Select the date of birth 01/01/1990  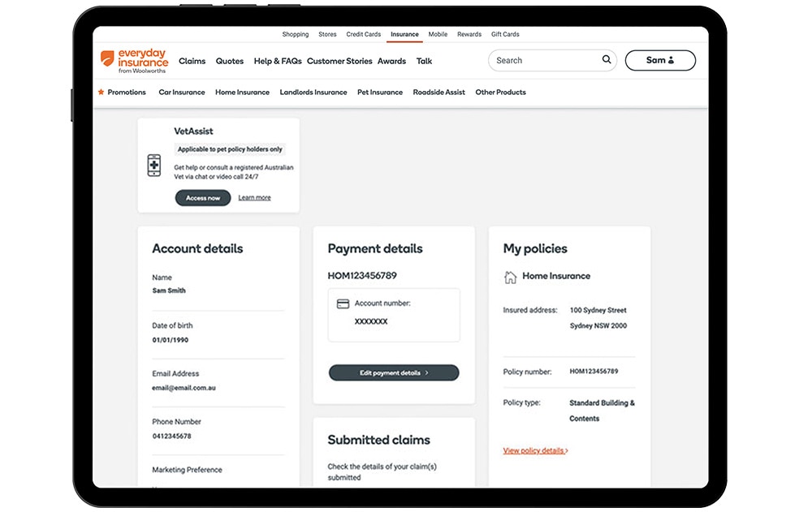point(171,340)
